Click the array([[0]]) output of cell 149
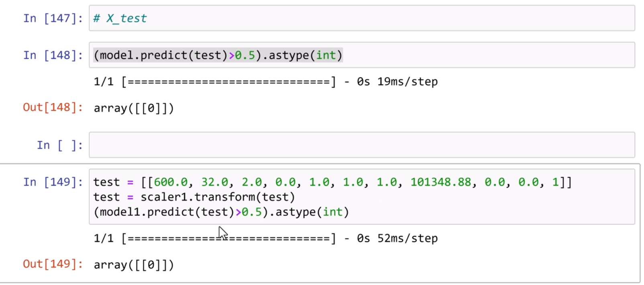This screenshot has width=644, height=285. [134, 265]
